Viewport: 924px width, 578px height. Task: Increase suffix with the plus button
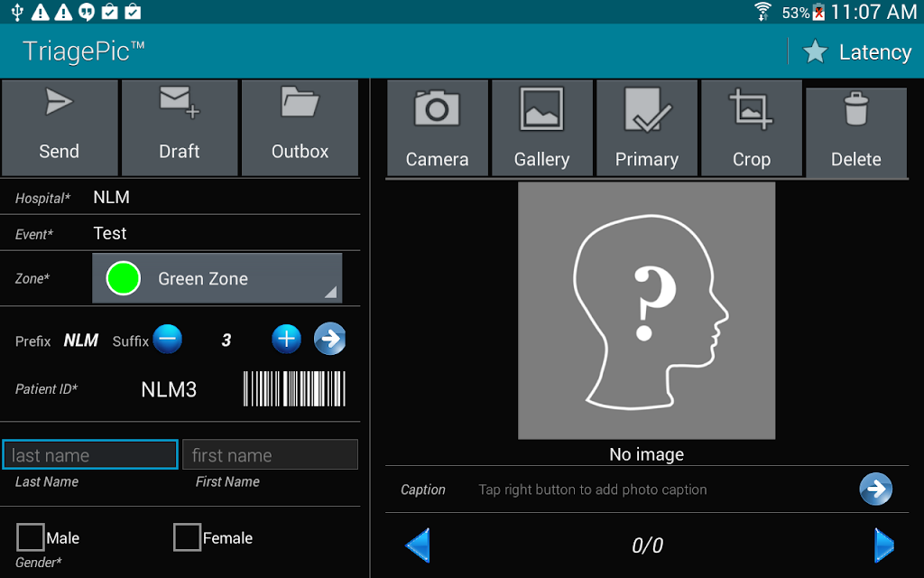tap(286, 340)
